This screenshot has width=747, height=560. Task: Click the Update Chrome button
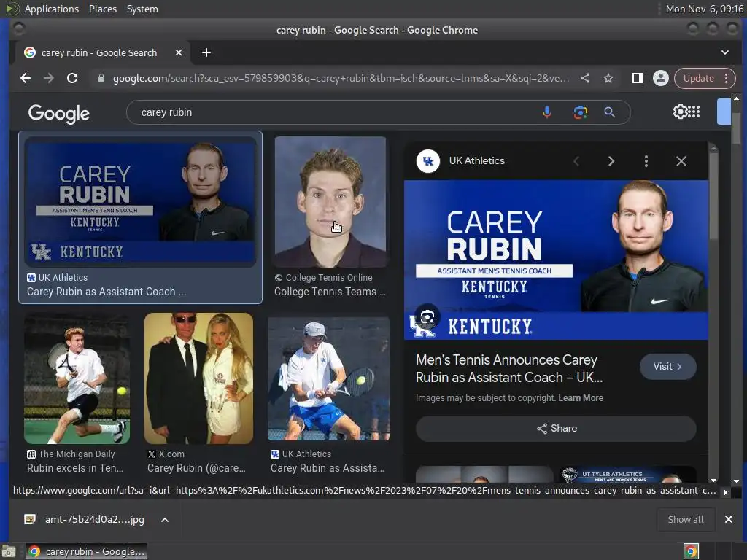[698, 78]
